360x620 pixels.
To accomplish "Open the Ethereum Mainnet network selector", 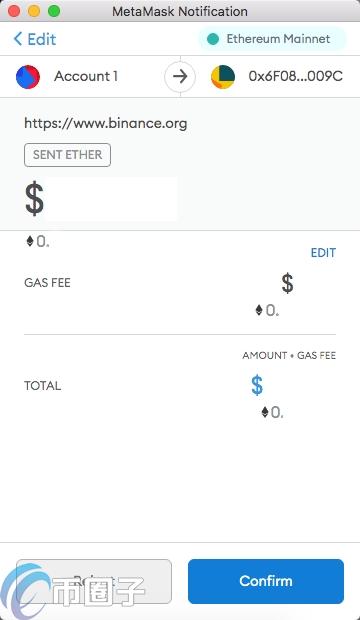I will (x=272, y=39).
